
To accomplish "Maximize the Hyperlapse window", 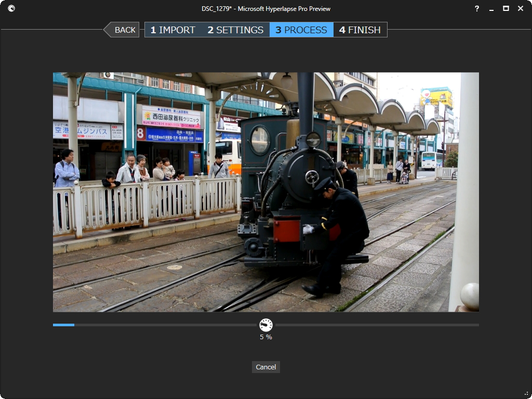I will coord(506,8).
